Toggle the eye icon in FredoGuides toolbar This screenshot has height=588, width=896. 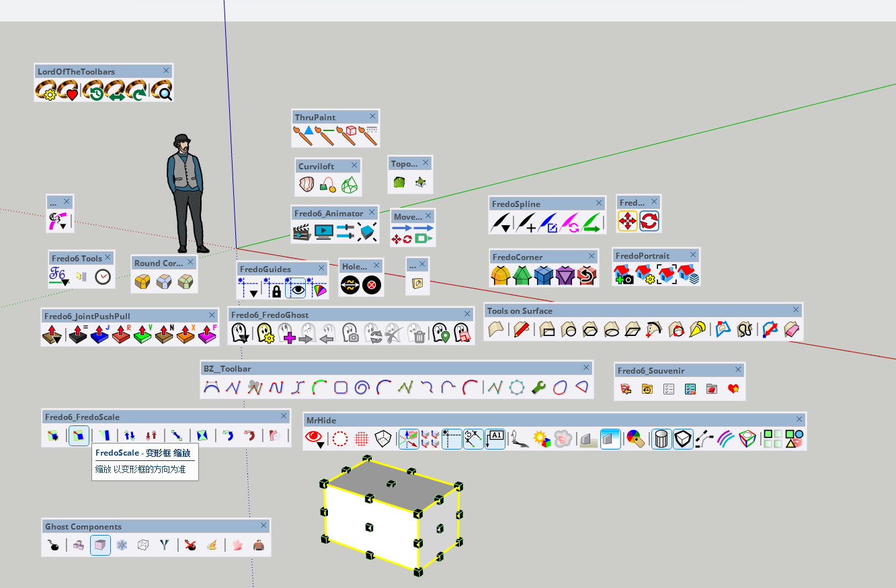pyautogui.click(x=296, y=289)
